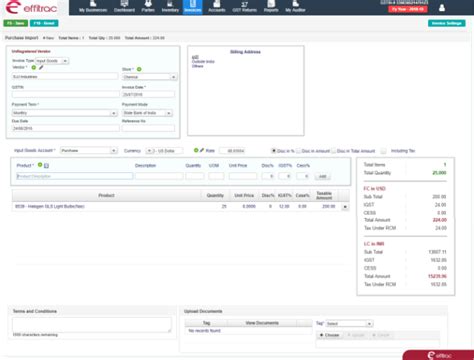Click the effitrac chat badge at bottom right
This screenshot has width=474, height=360.
click(x=439, y=355)
